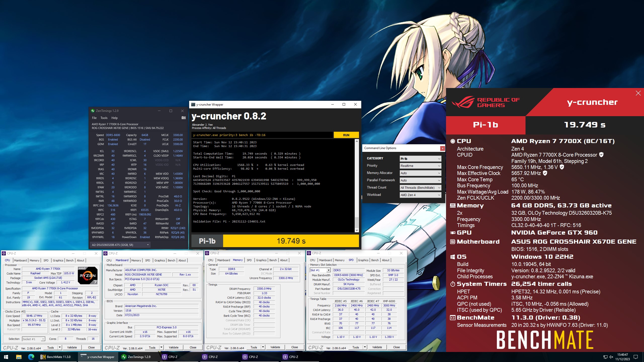Switch to BenchMate 11.3.0 taskbar item
Viewport: 644px width, 362px height.
(57, 357)
